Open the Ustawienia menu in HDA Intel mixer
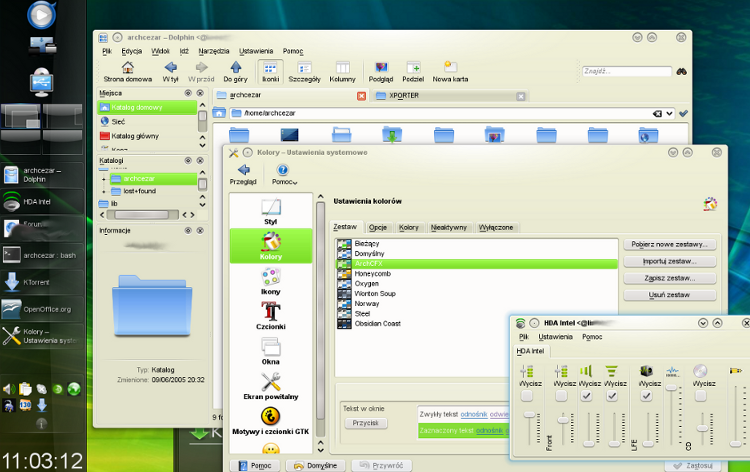The width and height of the screenshot is (750, 472). [555, 337]
